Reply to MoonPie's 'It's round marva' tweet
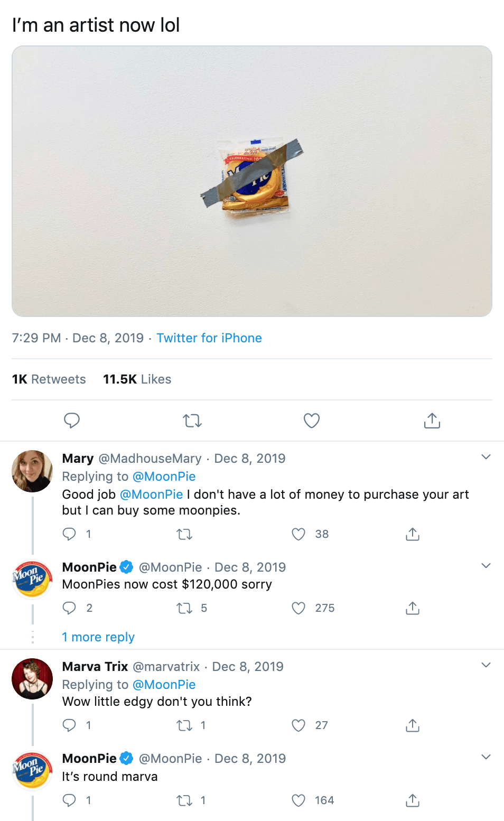 (69, 800)
